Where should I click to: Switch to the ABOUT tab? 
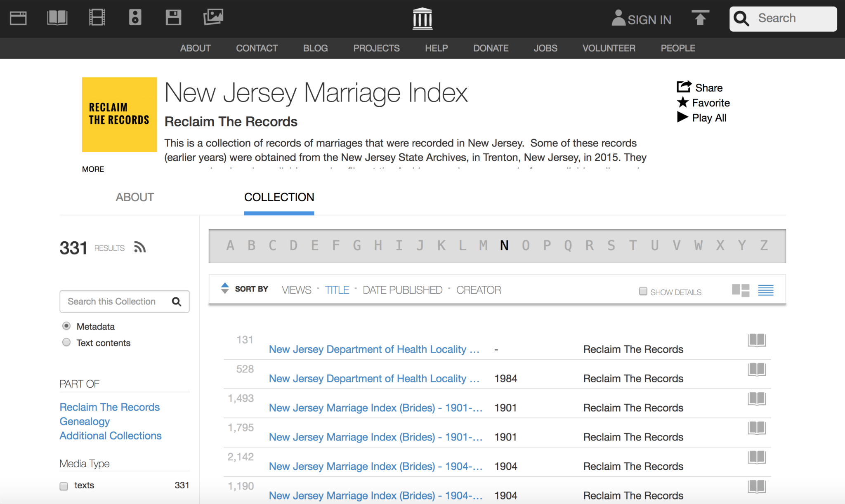pyautogui.click(x=135, y=197)
